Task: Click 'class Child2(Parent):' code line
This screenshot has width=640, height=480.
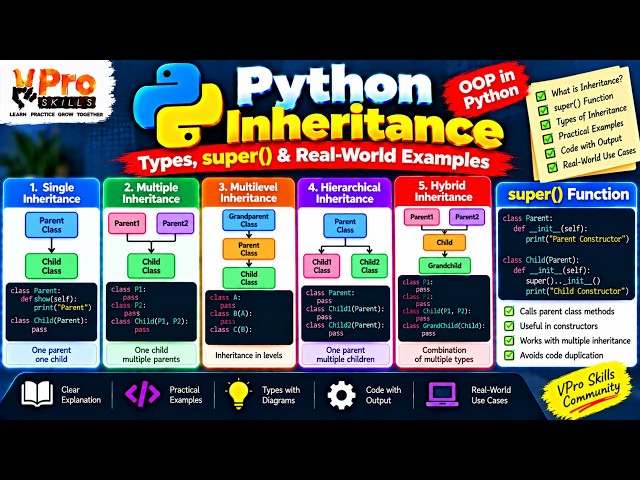Action: (x=345, y=325)
